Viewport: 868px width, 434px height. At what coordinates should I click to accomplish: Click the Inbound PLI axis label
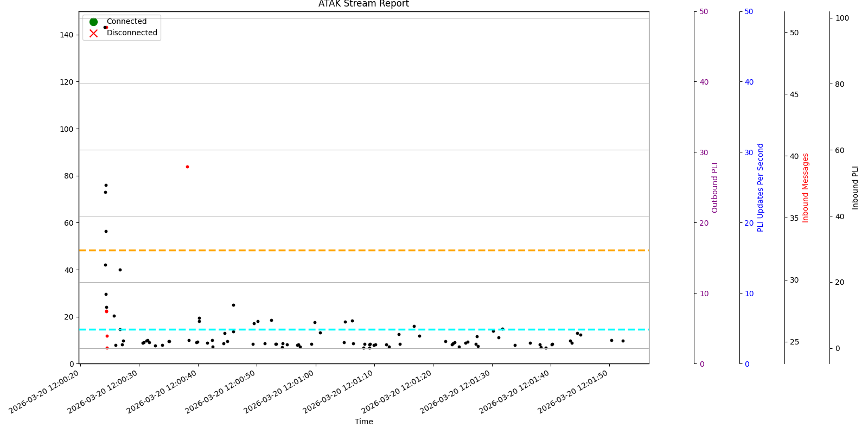pos(856,187)
